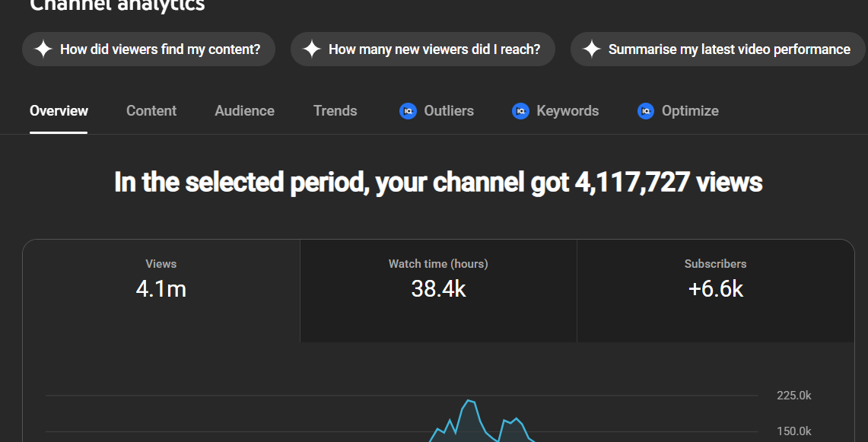Open the Trends tab
The image size is (868, 442).
335,111
